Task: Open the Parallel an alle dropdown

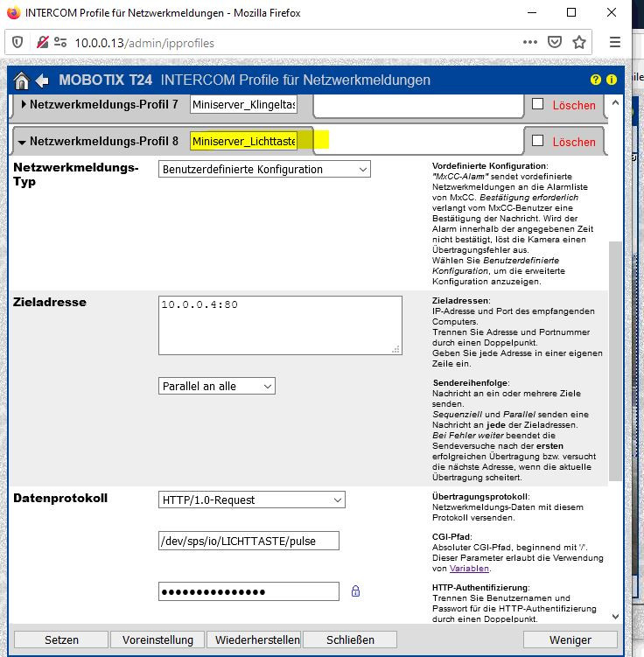Action: click(x=217, y=386)
